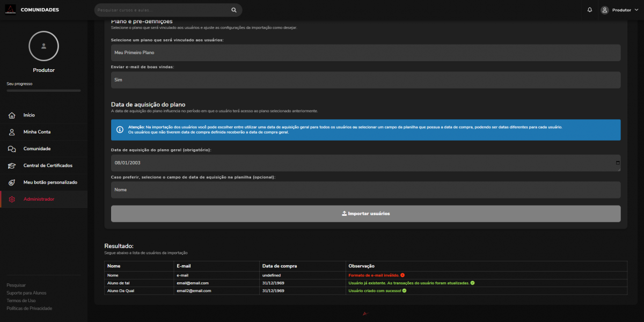The height and width of the screenshot is (322, 644).
Task: Click the Minha Conta person icon
Action: pyautogui.click(x=12, y=132)
